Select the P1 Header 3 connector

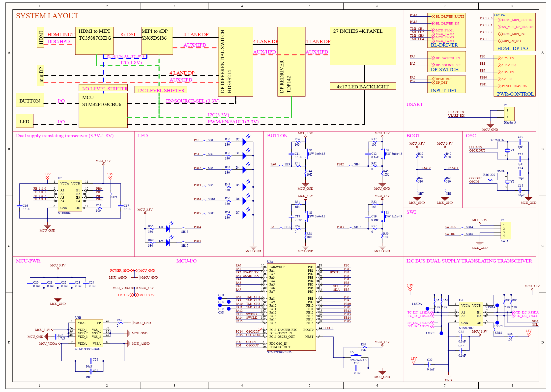pos(509,114)
